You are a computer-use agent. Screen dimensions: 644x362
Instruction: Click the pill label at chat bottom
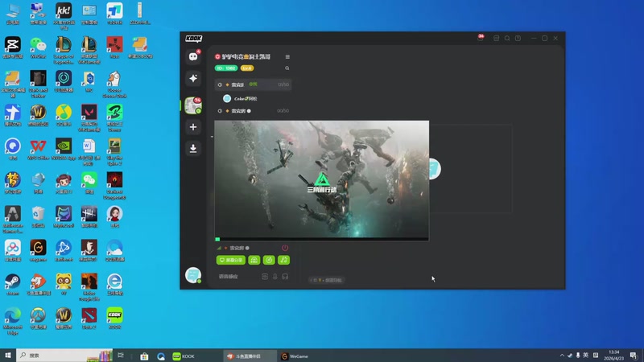[x=328, y=280]
